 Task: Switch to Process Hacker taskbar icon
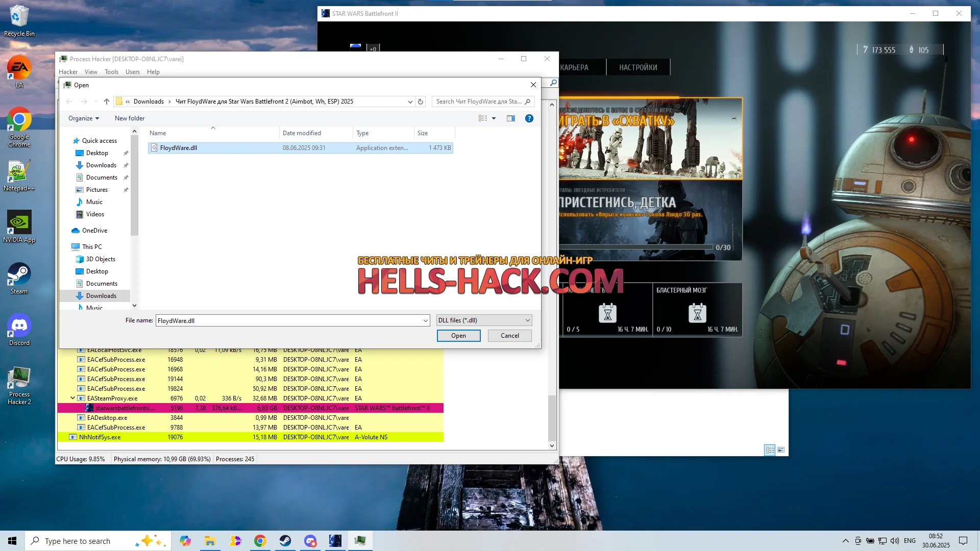[x=360, y=541]
